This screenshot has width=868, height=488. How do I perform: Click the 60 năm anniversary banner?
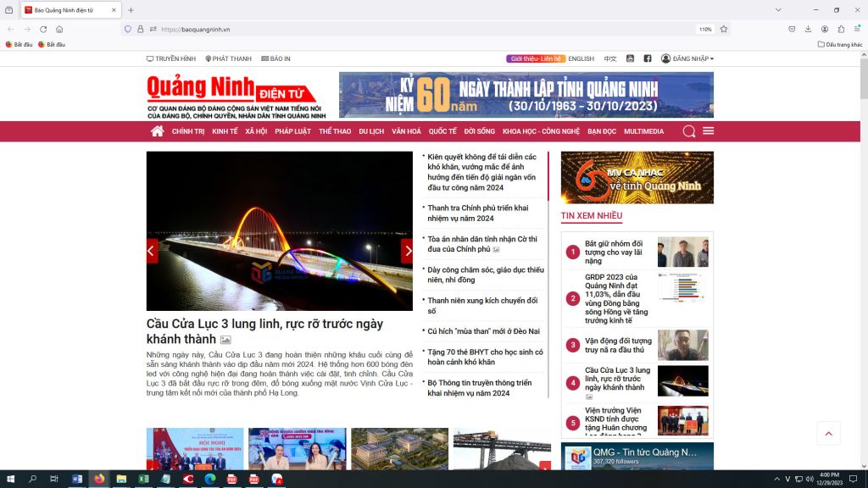coord(526,95)
